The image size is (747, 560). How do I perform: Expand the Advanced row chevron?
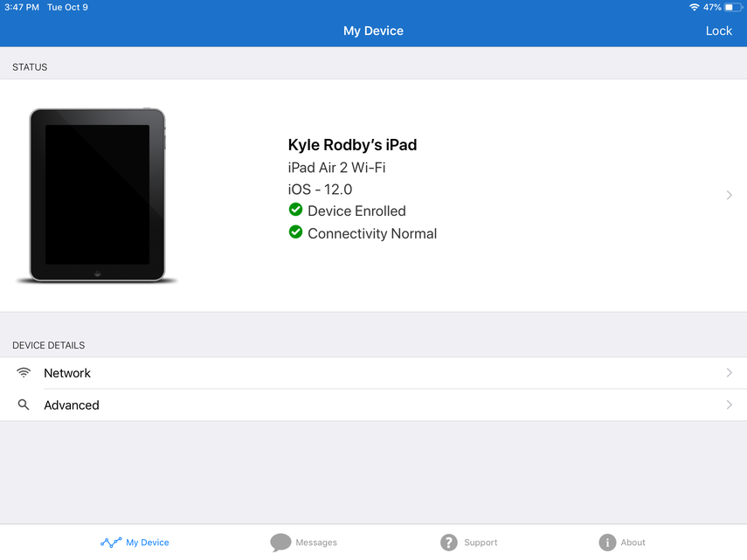pos(730,405)
